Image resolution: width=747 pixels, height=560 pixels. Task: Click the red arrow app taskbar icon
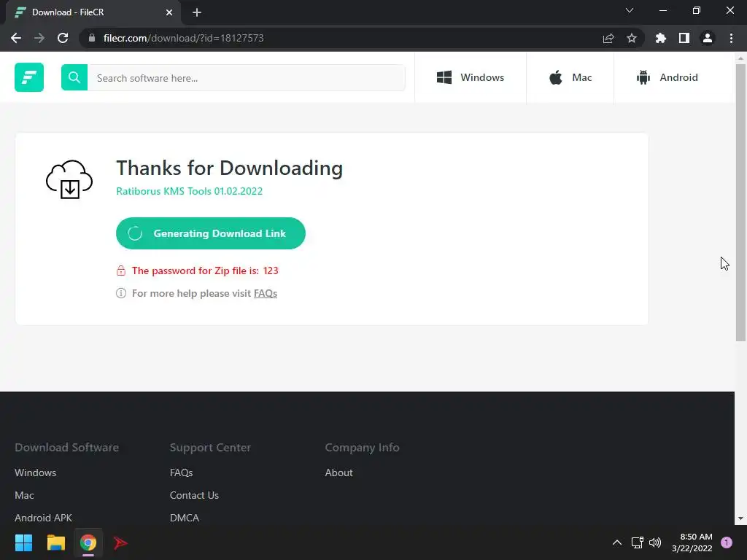click(x=120, y=542)
